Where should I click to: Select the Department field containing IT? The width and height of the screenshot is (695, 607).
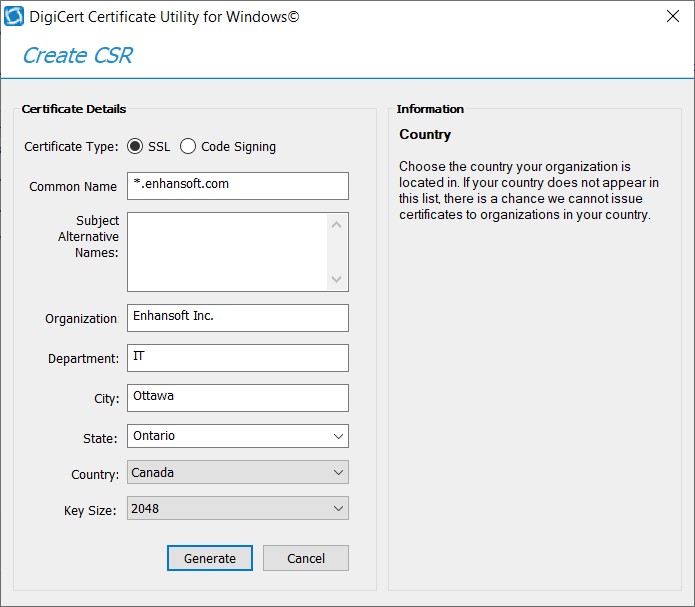(x=238, y=358)
